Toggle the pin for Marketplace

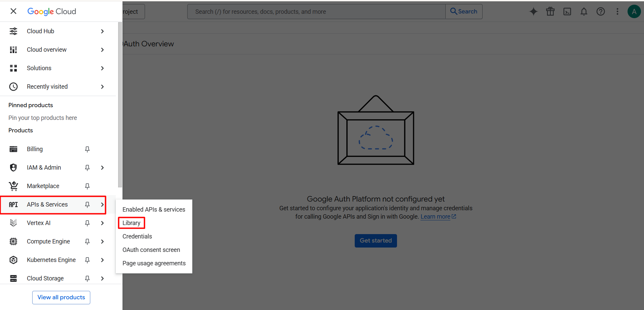pyautogui.click(x=87, y=186)
